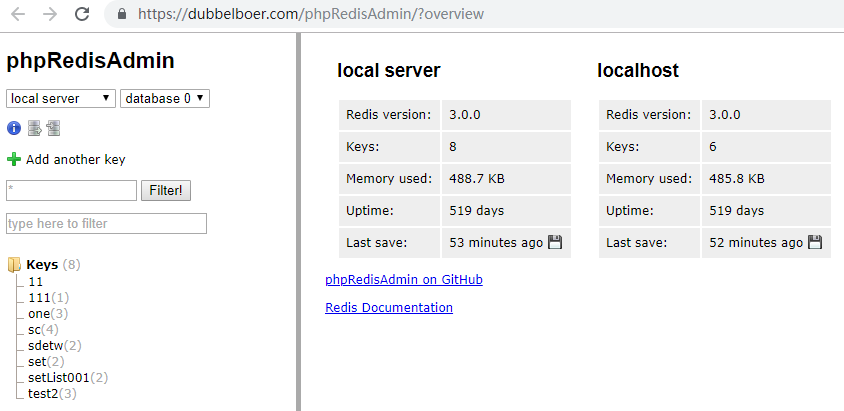This screenshot has width=844, height=411.
Task: Click the '53 minutes ago' text
Action: coord(496,243)
